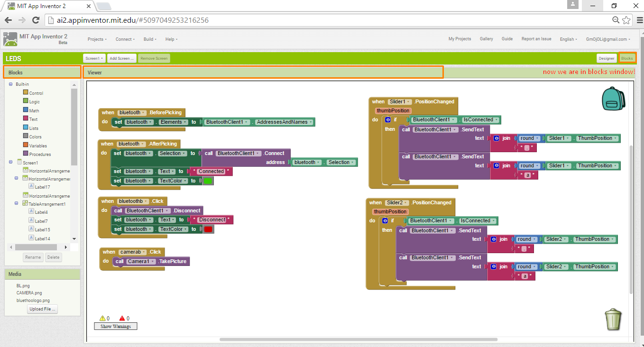Collapse the Built-in tree node

click(x=10, y=84)
